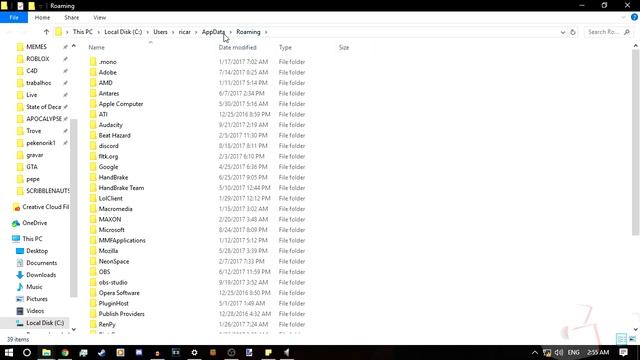
Task: Switch to the Home ribbon tab
Action: click(42, 18)
